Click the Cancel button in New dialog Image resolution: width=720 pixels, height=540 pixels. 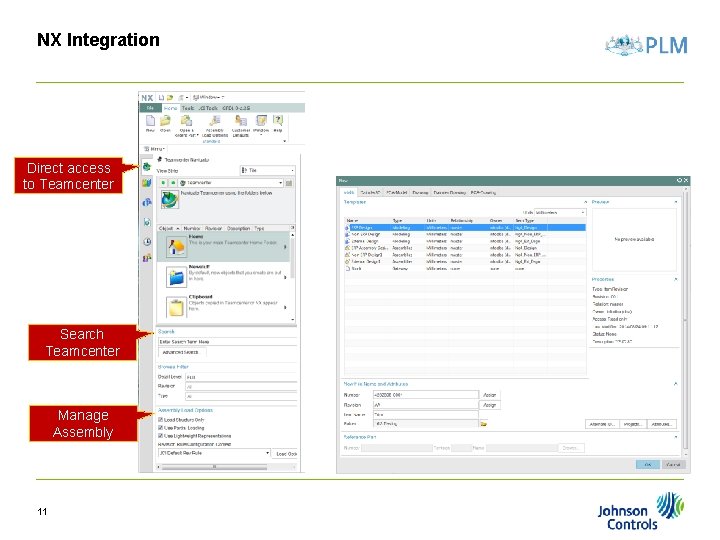[673, 465]
